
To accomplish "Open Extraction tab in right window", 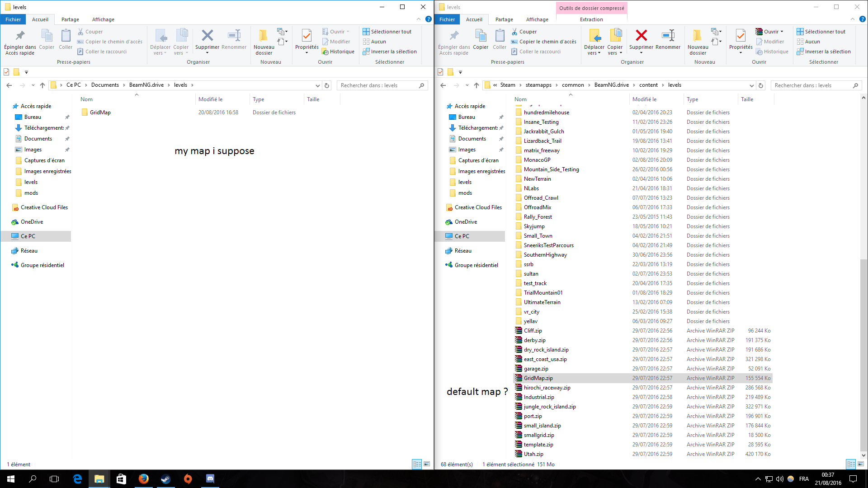I will pos(591,19).
